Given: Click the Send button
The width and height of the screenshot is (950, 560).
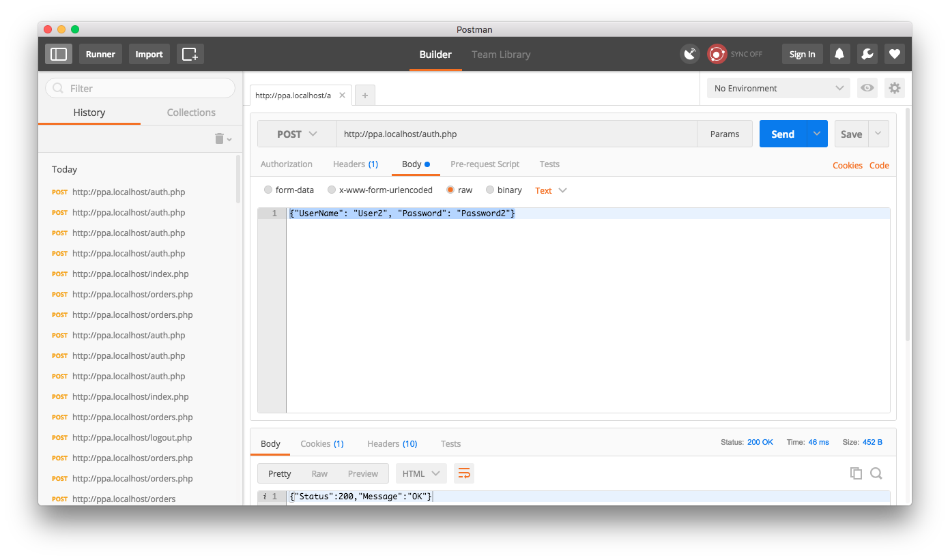Looking at the screenshot, I should click(783, 134).
